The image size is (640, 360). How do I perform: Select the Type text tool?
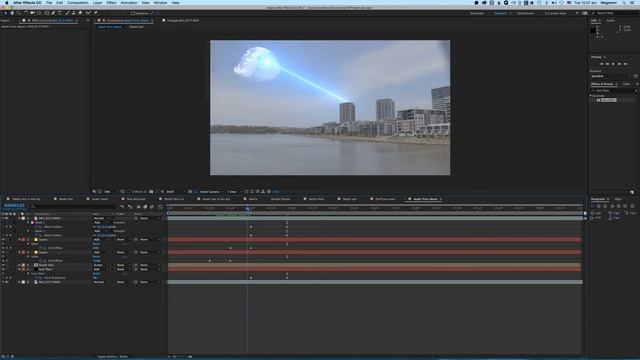point(60,13)
